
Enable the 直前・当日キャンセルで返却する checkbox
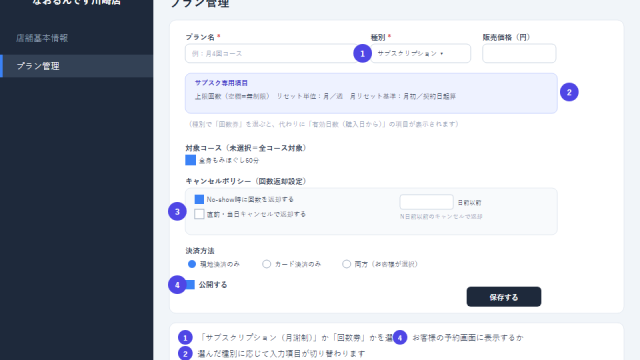[x=199, y=214]
